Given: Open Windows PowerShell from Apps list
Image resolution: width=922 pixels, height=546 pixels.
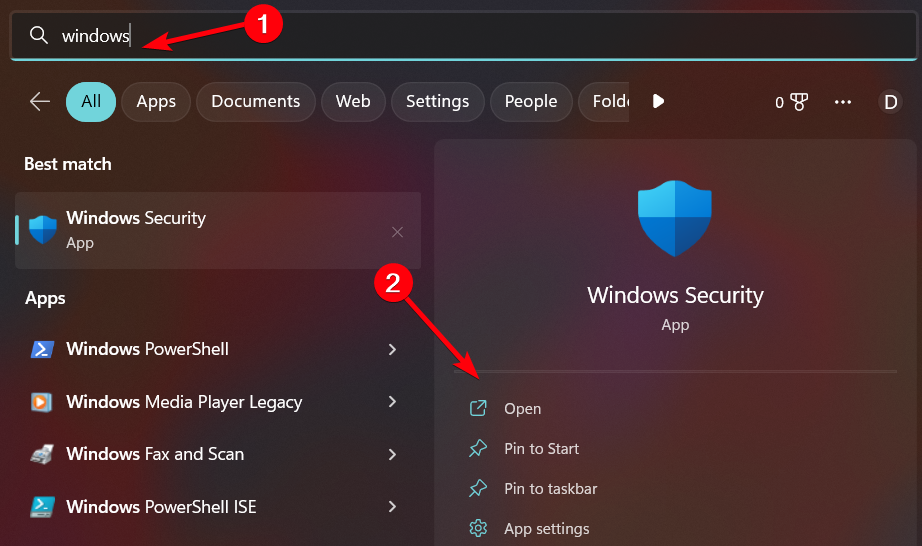Looking at the screenshot, I should (x=216, y=349).
